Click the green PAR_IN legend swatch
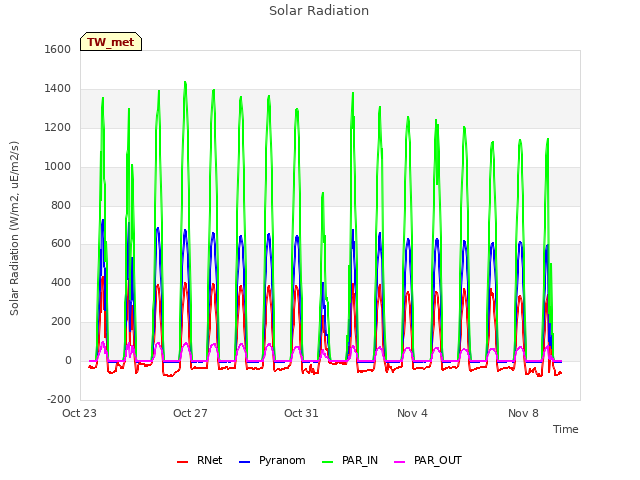The height and width of the screenshot is (480, 640). 327,462
